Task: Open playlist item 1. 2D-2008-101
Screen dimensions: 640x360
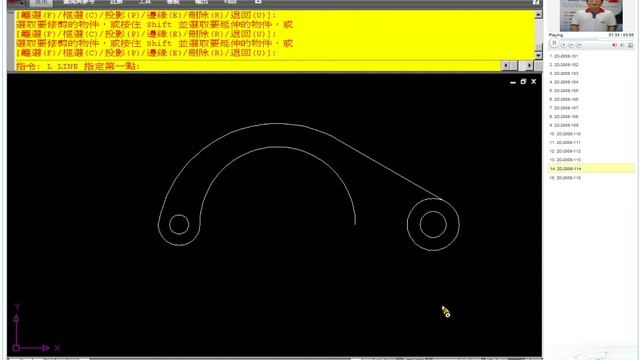Action: coord(564,56)
